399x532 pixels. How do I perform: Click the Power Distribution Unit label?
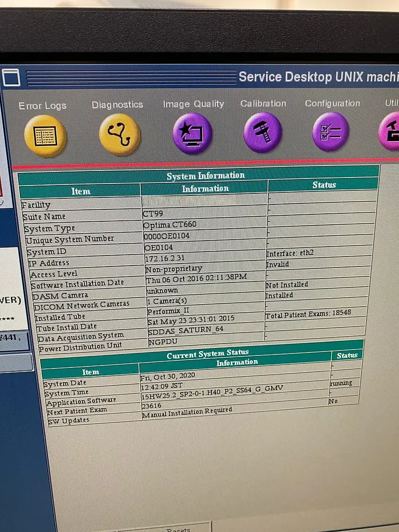pyautogui.click(x=80, y=347)
